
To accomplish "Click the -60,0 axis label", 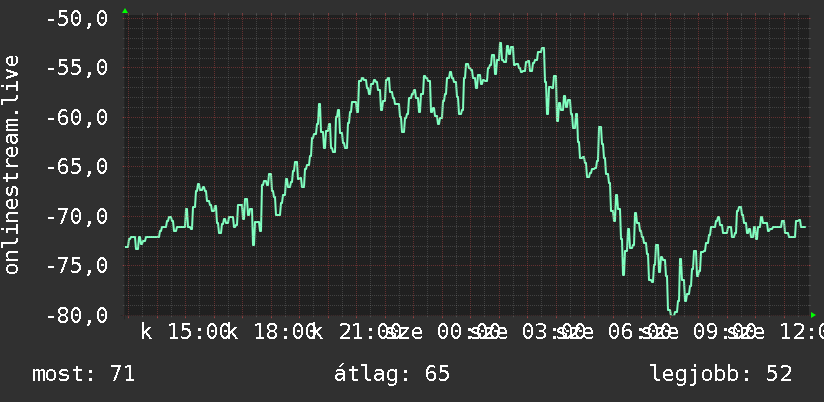I will click(77, 118).
